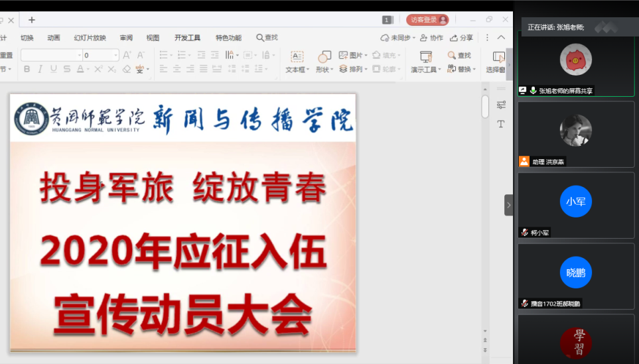
Task: Open the Shapes (形状) tool
Action: pyautogui.click(x=324, y=62)
